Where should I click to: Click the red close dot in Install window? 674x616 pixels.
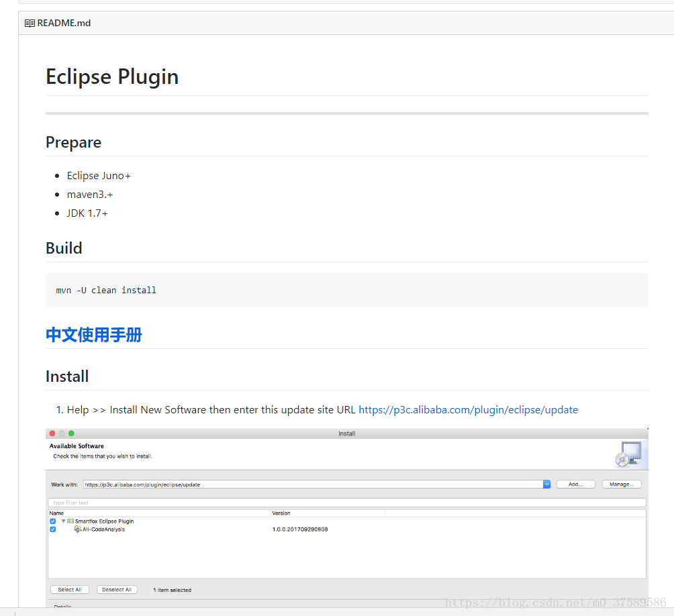pos(52,433)
